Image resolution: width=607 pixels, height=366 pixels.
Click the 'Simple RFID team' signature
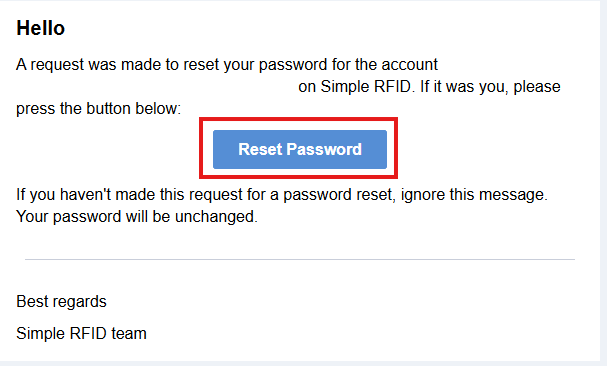[81, 333]
